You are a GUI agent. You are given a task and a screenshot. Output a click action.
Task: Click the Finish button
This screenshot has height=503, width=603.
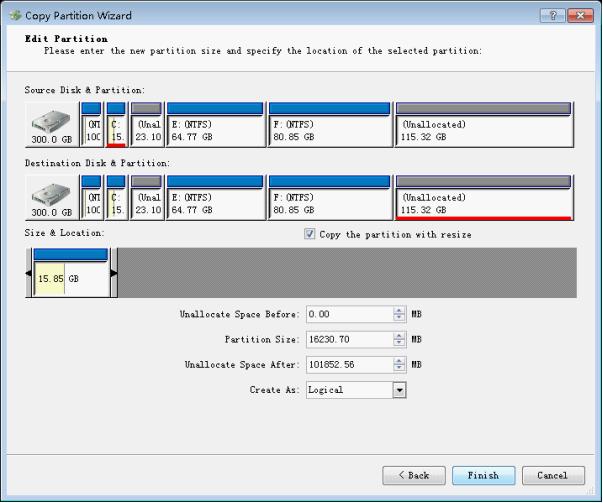[483, 475]
